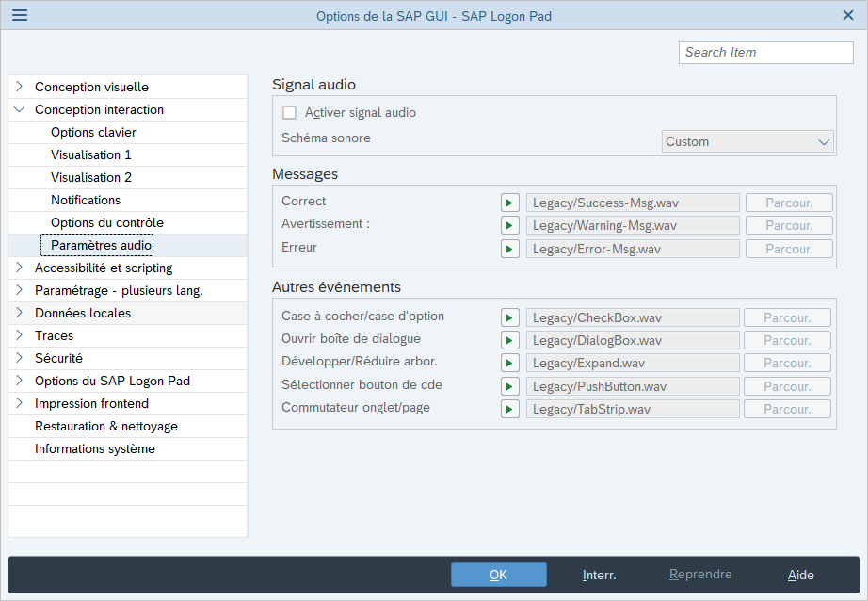Click the Legacy/Error-Msg.wav path field

(633, 249)
